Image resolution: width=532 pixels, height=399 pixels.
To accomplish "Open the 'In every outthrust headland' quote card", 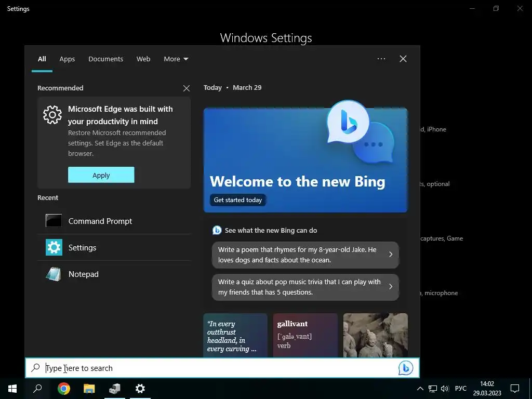I will click(x=235, y=335).
